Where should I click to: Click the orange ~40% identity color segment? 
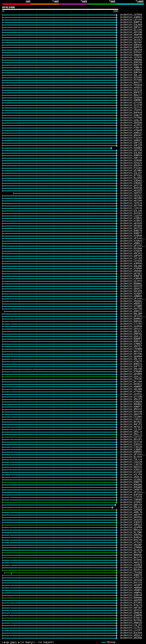point(45,4)
